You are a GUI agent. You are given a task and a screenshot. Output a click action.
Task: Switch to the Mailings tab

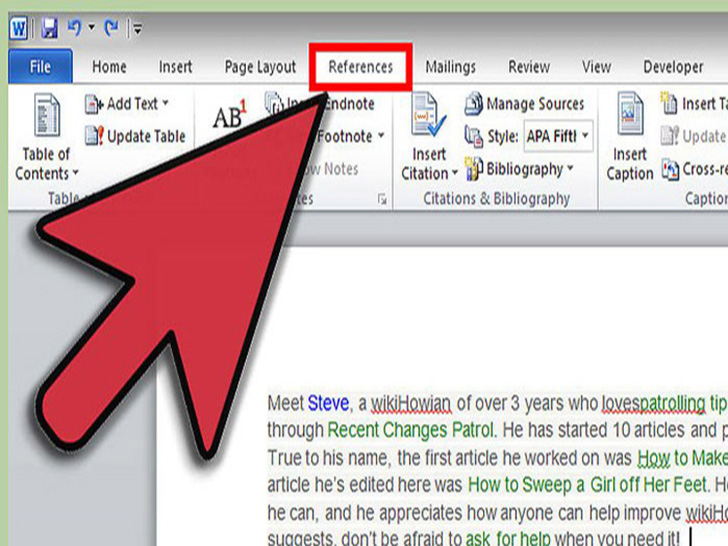pos(450,67)
